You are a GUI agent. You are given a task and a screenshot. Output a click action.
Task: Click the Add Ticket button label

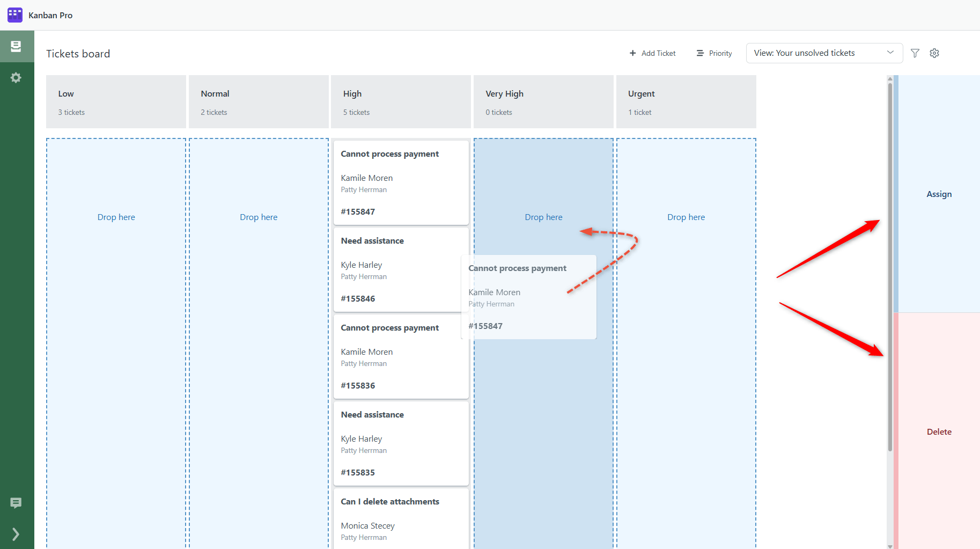point(658,54)
